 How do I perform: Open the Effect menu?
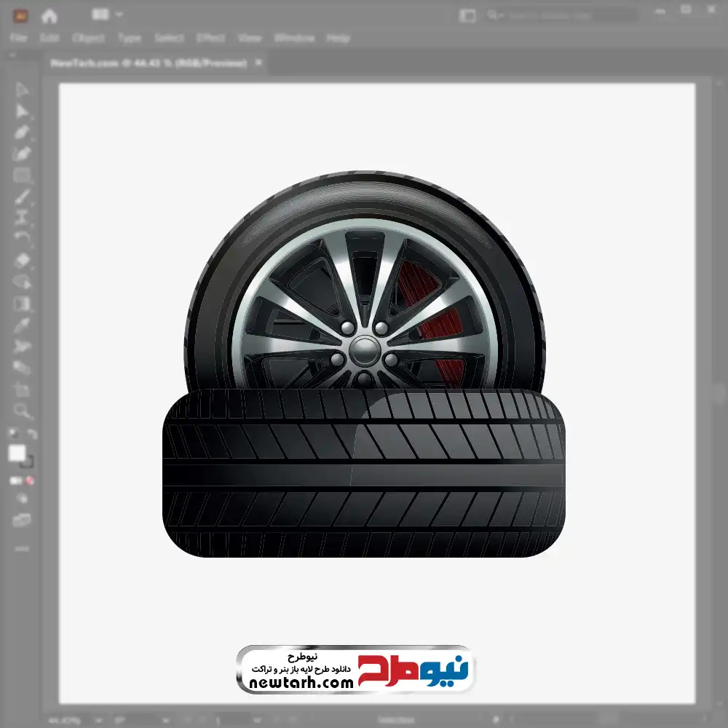[x=210, y=38]
